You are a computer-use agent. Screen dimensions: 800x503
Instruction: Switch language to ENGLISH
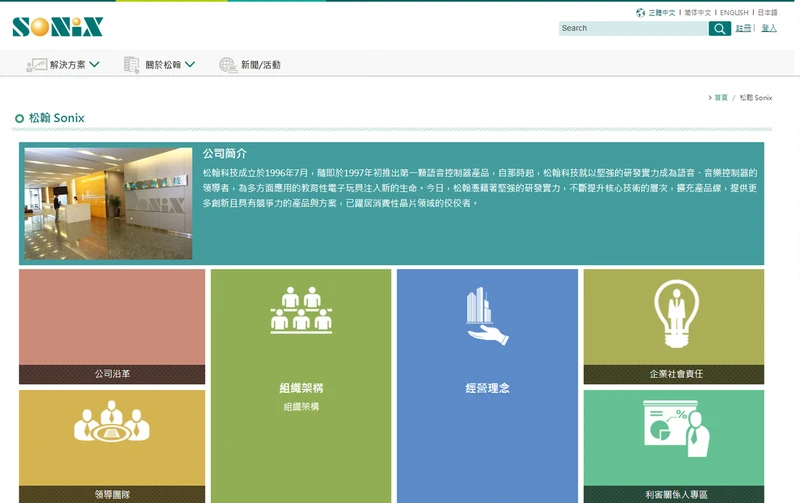click(734, 13)
